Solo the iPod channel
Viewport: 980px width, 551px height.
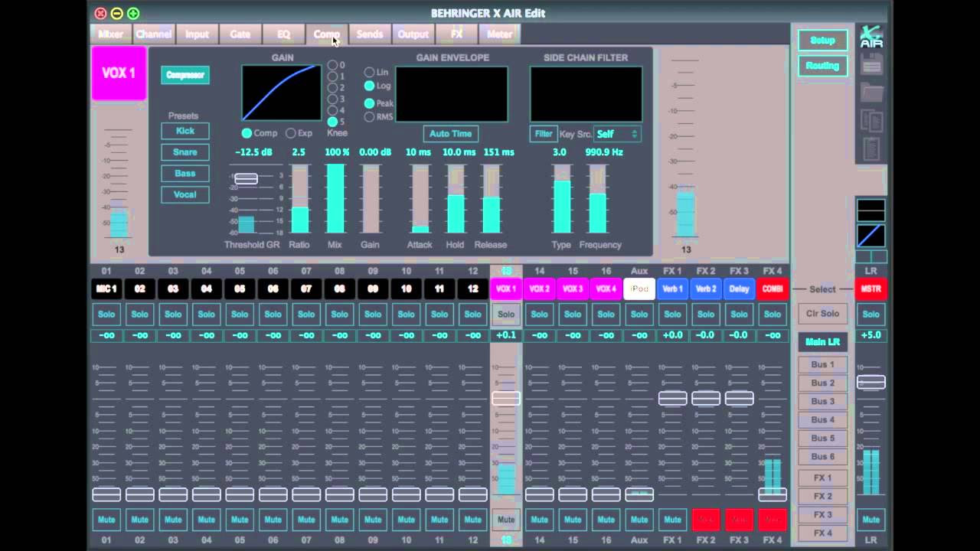pos(639,314)
